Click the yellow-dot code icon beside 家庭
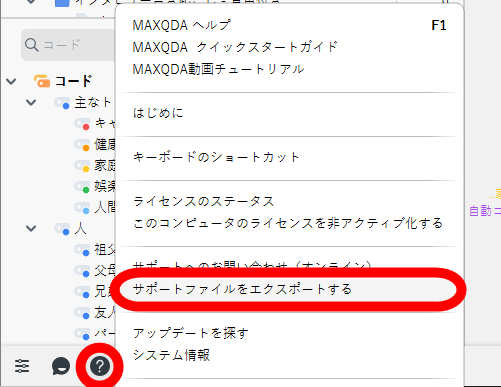Viewport: 501px width, 387px height. point(82,166)
